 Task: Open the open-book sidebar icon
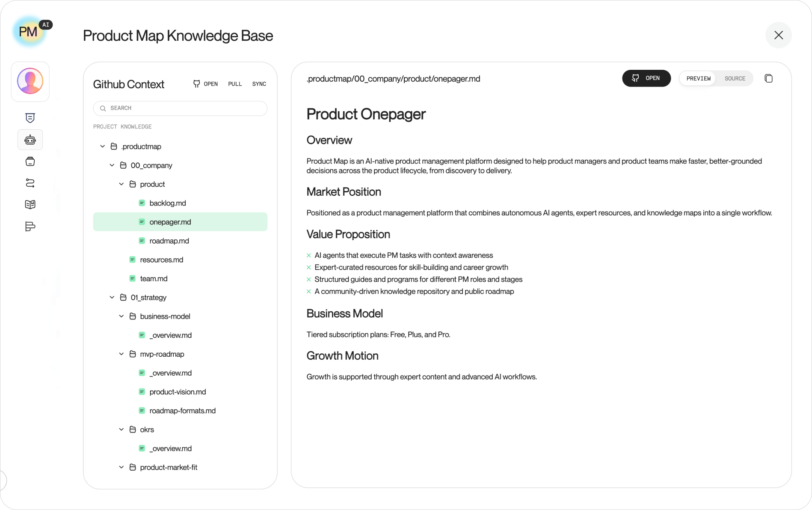click(30, 205)
